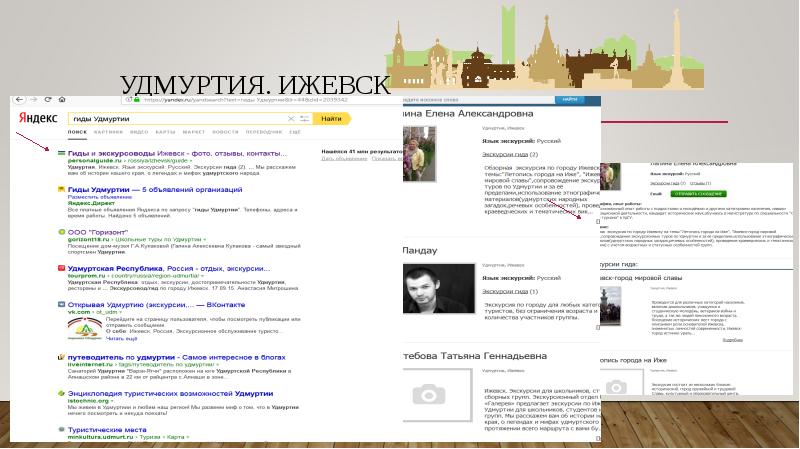Click the Елена Александровна name heading

(468, 114)
